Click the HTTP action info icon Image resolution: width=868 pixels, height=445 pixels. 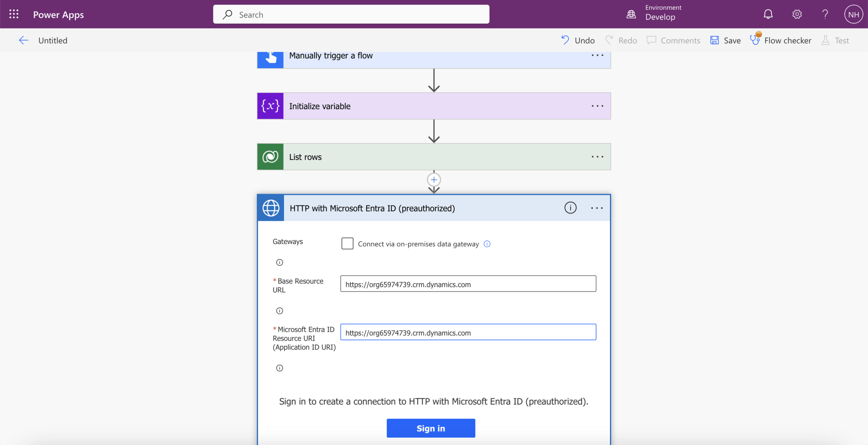coord(570,208)
